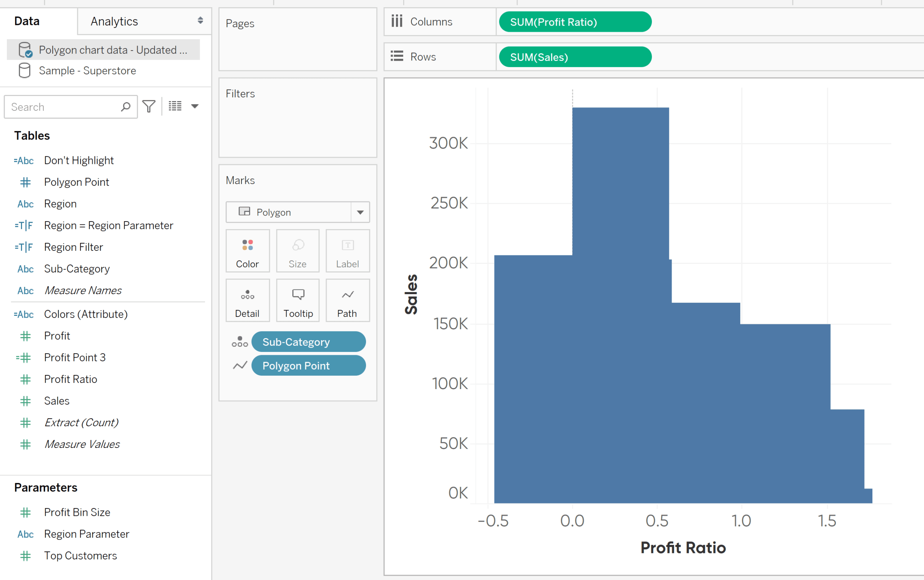Click the path icon beside Polygon Point
Image resolution: width=924 pixels, height=580 pixels.
(x=240, y=366)
